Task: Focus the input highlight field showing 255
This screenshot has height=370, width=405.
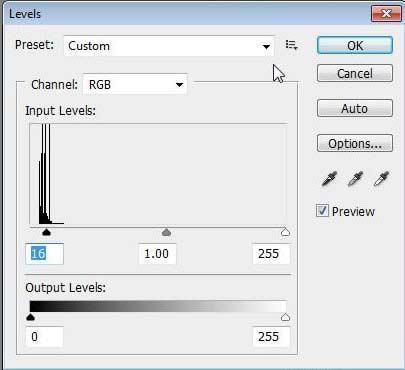Action: (271, 254)
